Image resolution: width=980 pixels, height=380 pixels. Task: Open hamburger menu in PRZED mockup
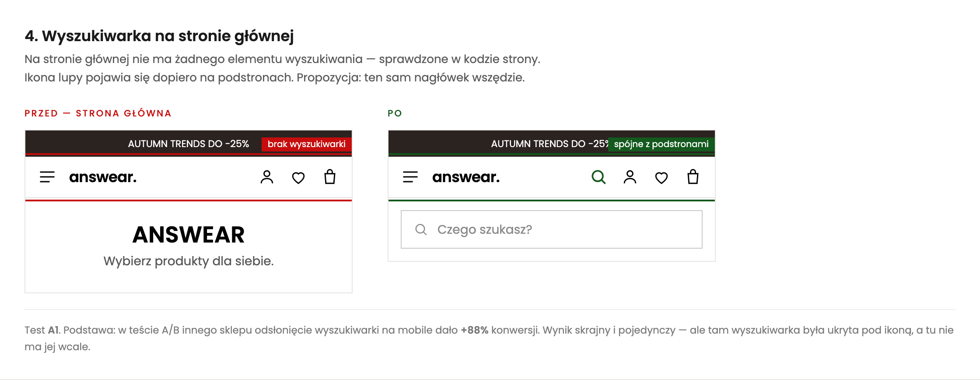click(x=47, y=177)
